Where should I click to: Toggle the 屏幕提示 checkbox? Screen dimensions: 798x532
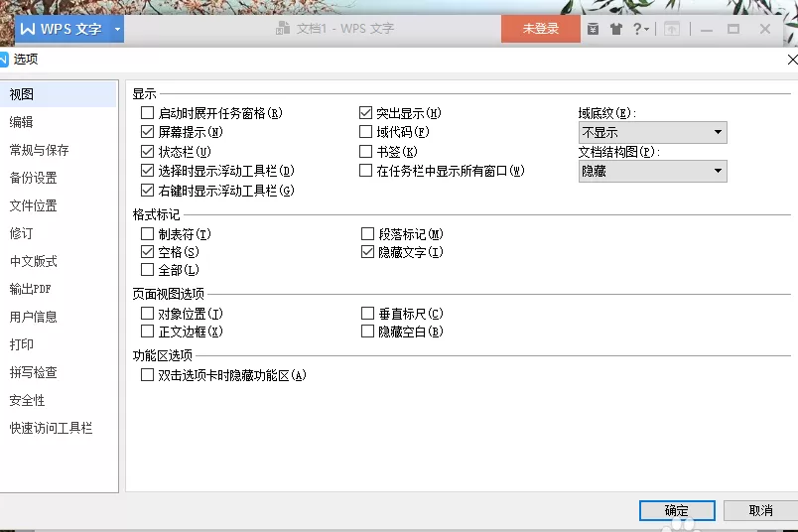[147, 132]
